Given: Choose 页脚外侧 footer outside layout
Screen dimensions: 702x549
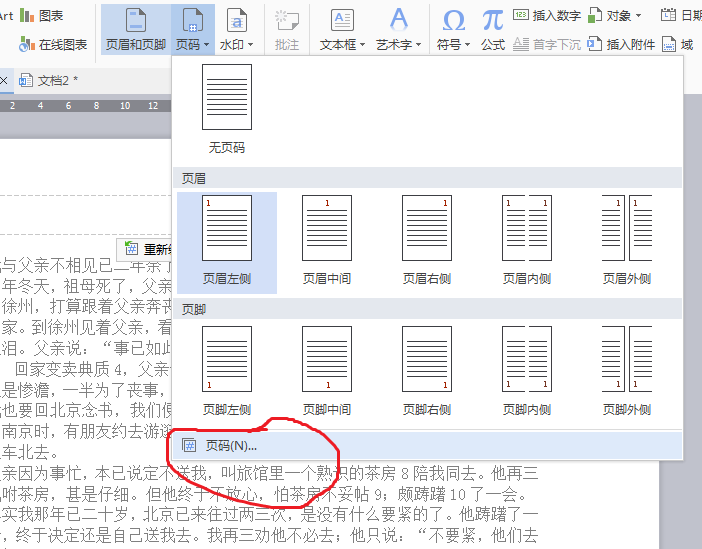Looking at the screenshot, I should click(627, 373).
